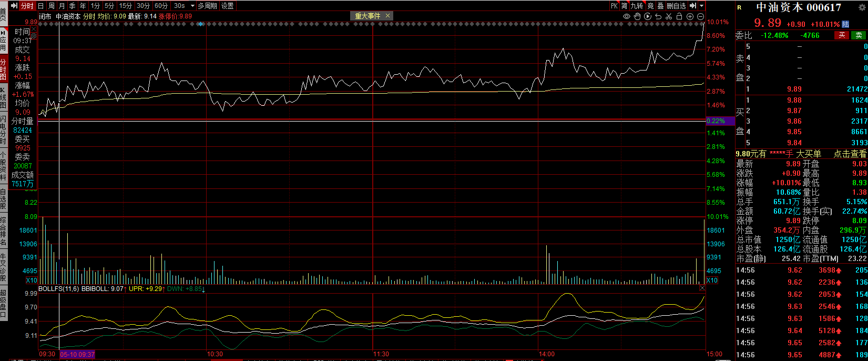Screen dimensions: 868x361
Task: Click 重大事件 major events label
Action: tap(367, 16)
